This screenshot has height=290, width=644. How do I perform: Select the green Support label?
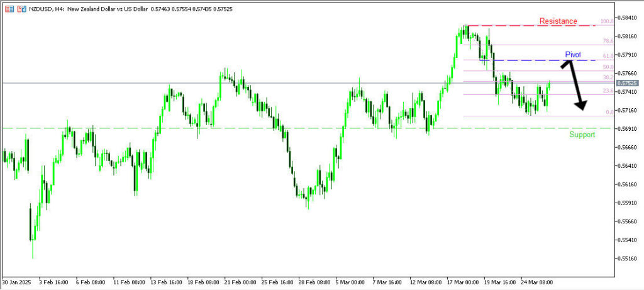(582, 135)
